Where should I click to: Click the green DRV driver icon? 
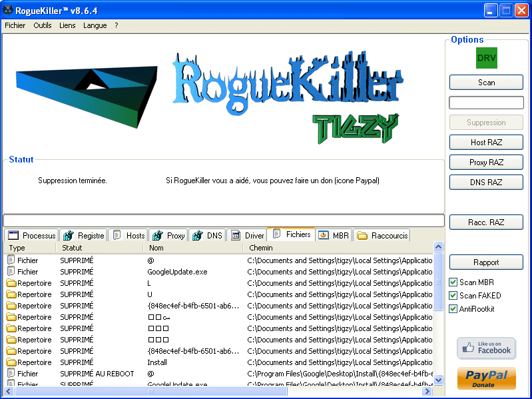486,58
